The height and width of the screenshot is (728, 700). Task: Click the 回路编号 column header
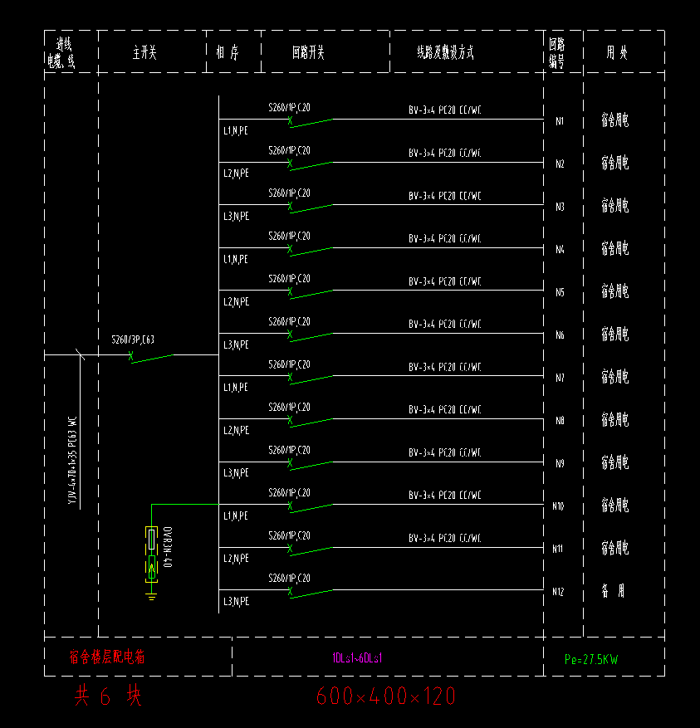point(556,52)
